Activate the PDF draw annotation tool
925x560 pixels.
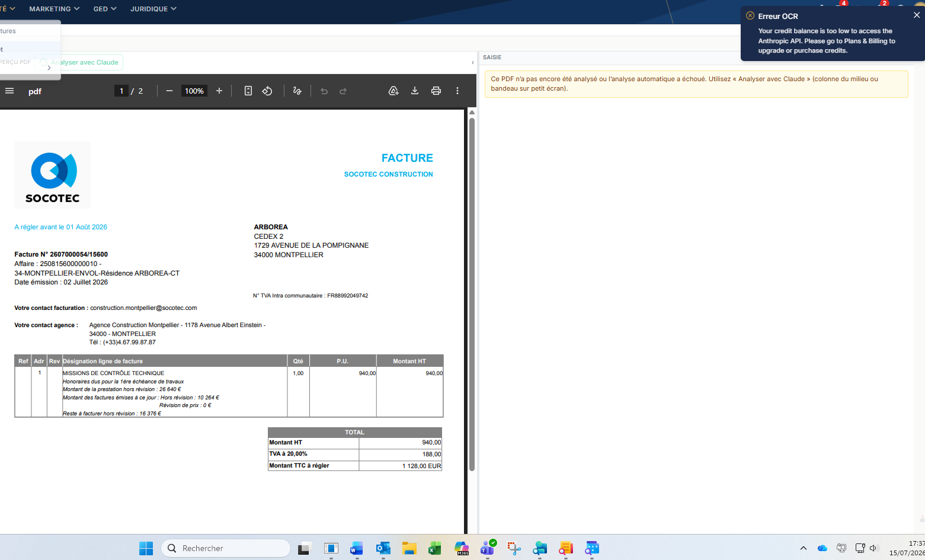point(297,91)
